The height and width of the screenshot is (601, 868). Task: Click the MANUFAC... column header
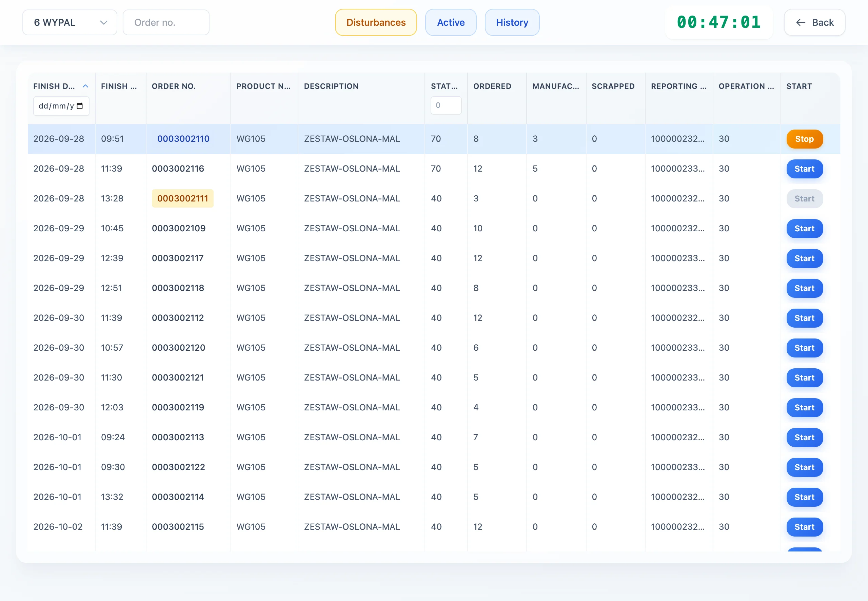556,86
